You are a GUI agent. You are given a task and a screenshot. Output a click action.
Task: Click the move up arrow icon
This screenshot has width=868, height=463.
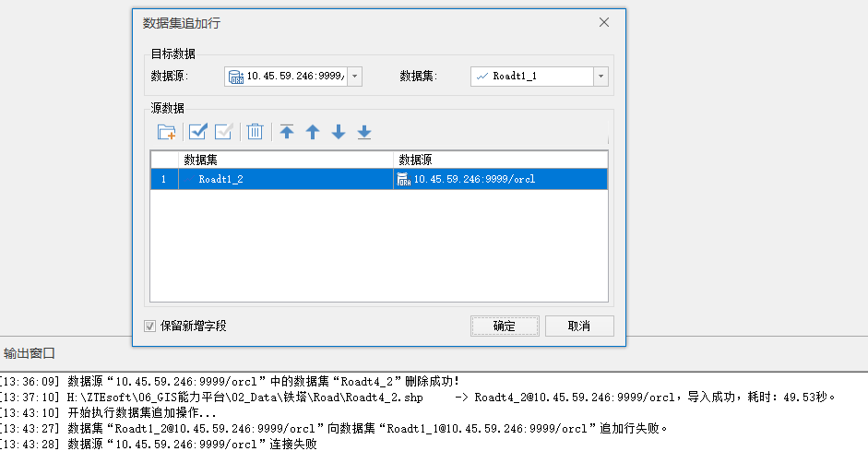[x=313, y=132]
